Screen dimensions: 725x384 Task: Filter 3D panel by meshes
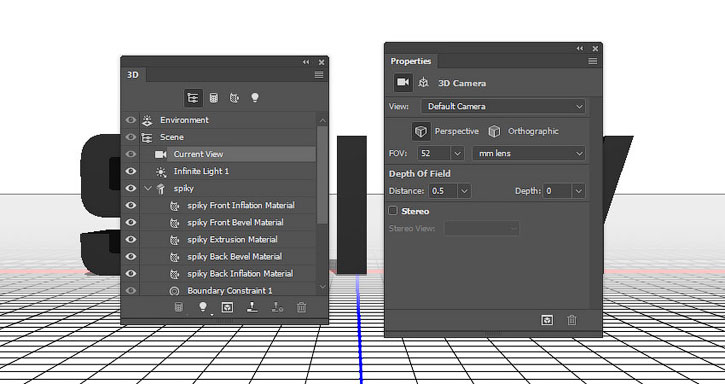coord(214,98)
